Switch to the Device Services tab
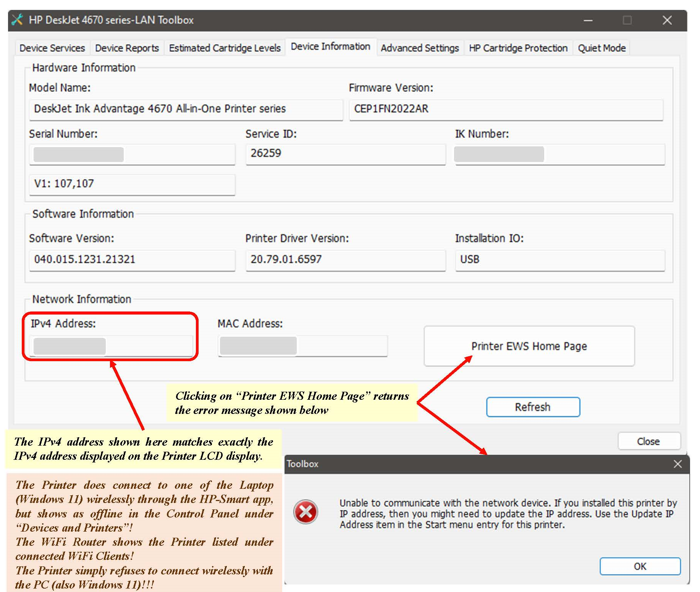 [x=52, y=48]
